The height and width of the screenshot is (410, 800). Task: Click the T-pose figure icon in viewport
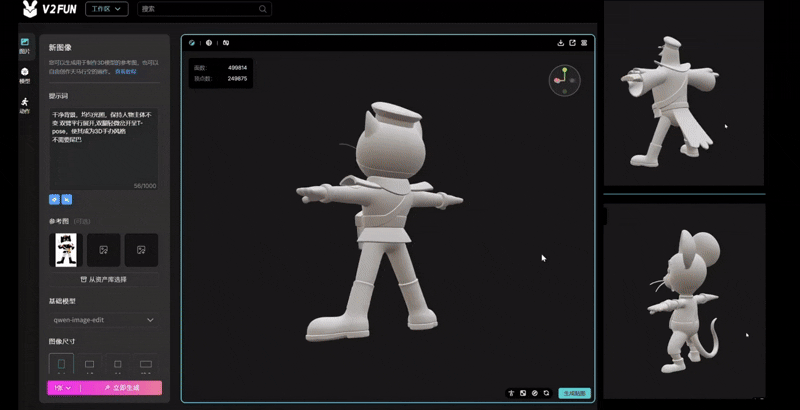[511, 393]
